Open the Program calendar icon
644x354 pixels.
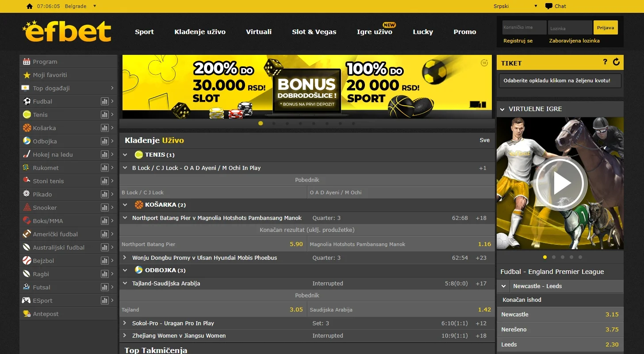[27, 62]
